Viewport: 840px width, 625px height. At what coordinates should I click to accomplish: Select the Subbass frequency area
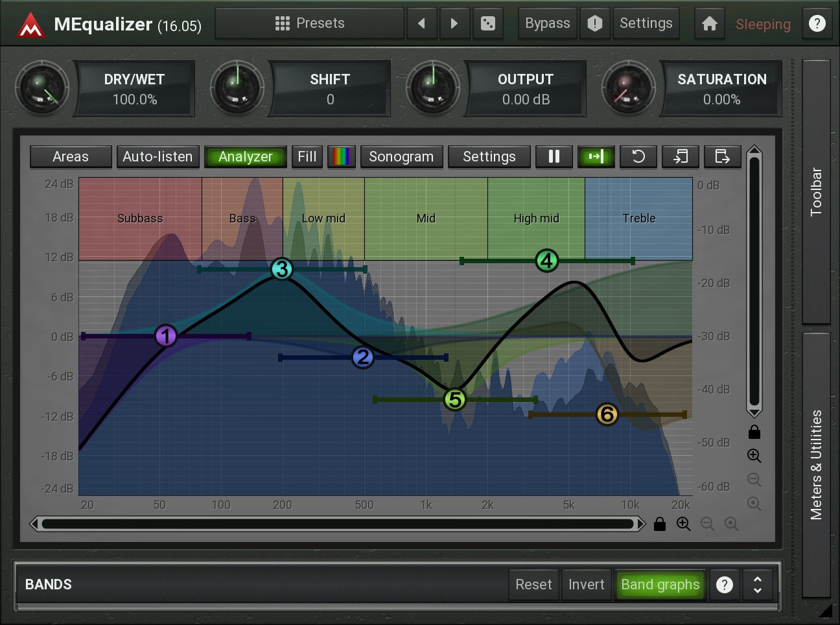pyautogui.click(x=140, y=218)
